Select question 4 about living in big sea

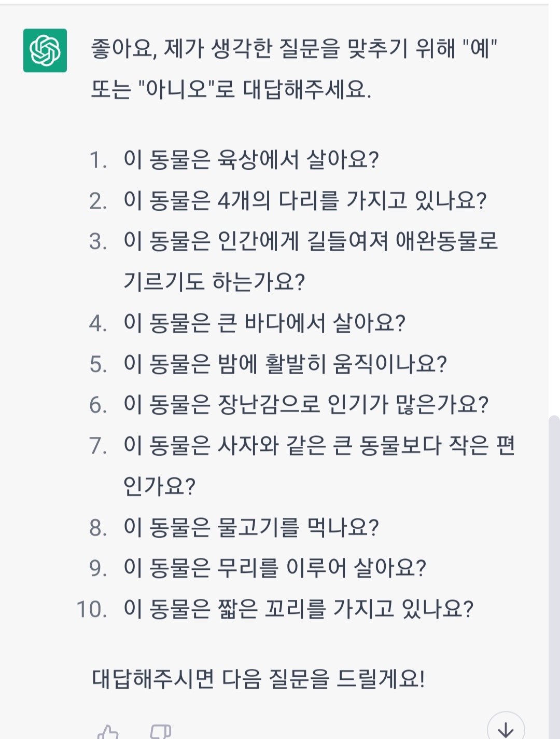click(264, 323)
